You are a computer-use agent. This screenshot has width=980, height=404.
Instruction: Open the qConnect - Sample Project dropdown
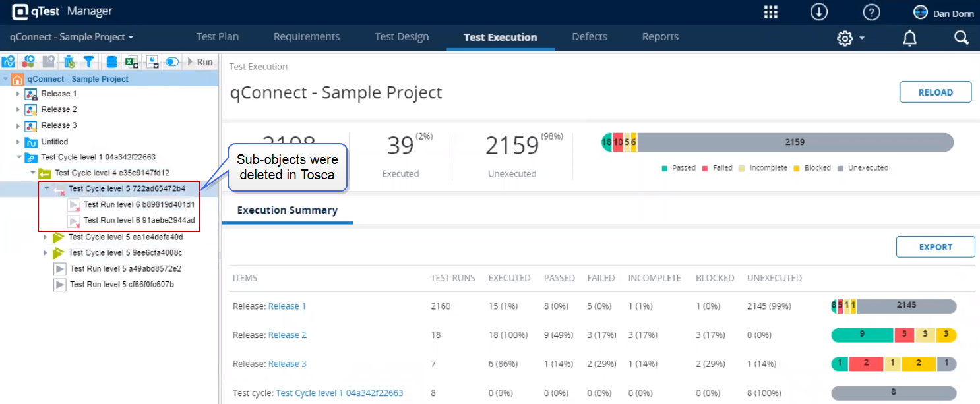72,37
